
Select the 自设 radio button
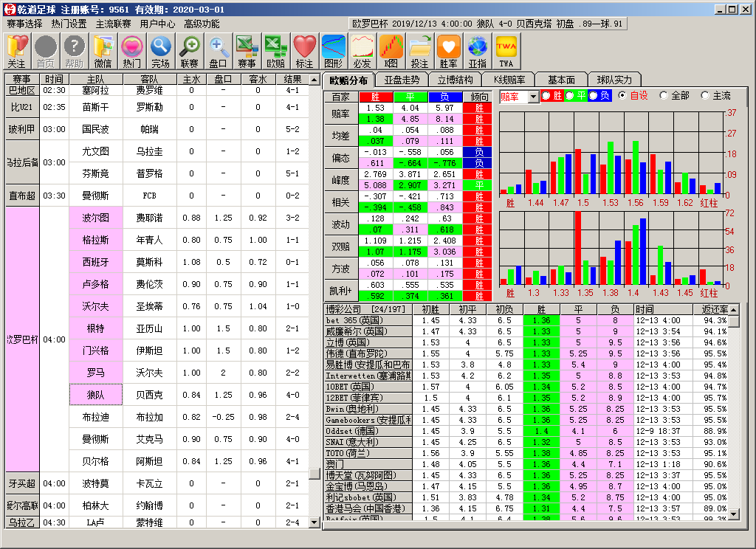[622, 95]
